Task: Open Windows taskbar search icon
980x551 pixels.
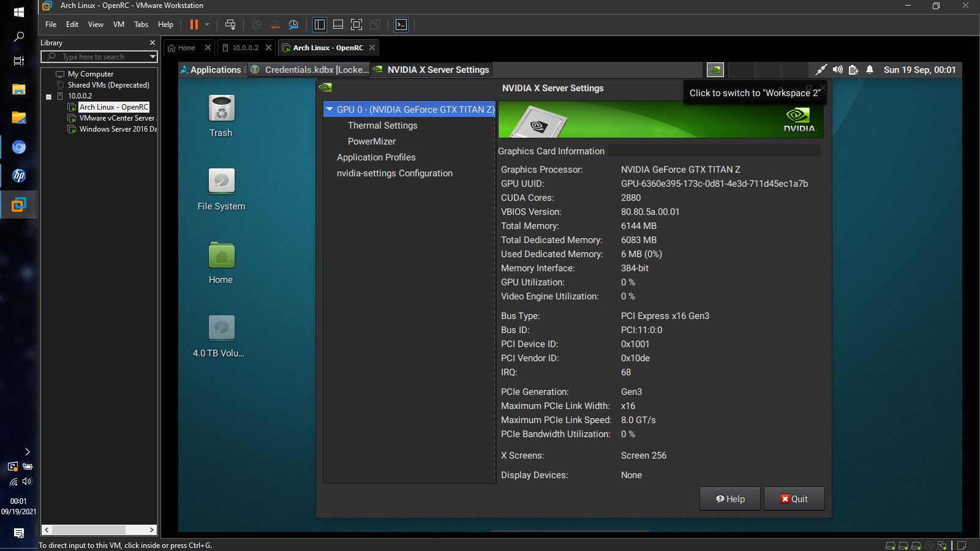Action: (x=19, y=37)
